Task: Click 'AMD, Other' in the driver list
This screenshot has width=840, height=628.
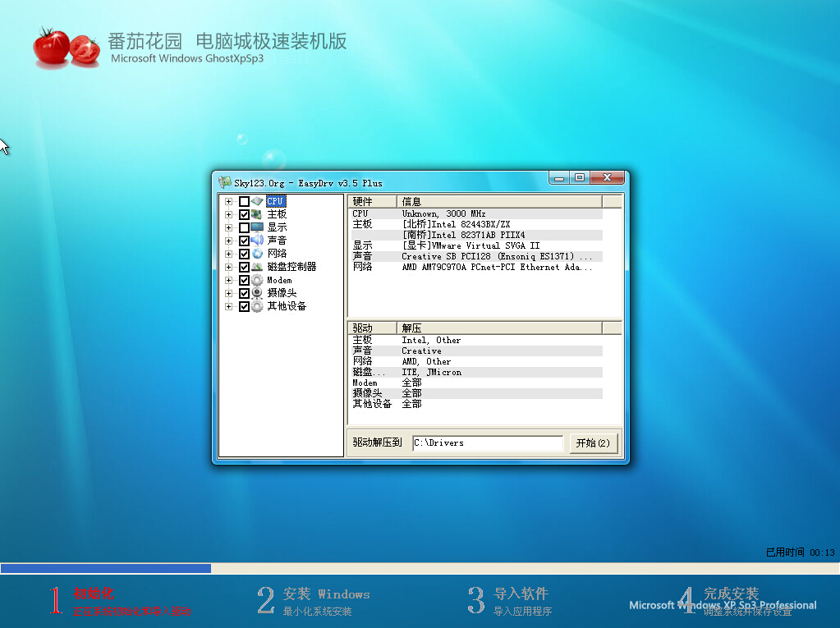Action: [426, 361]
